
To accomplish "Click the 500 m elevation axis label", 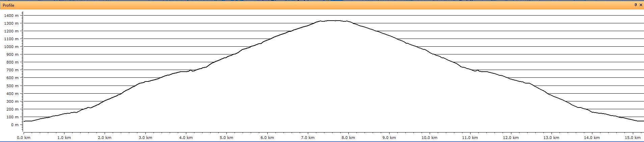I will click(12, 86).
